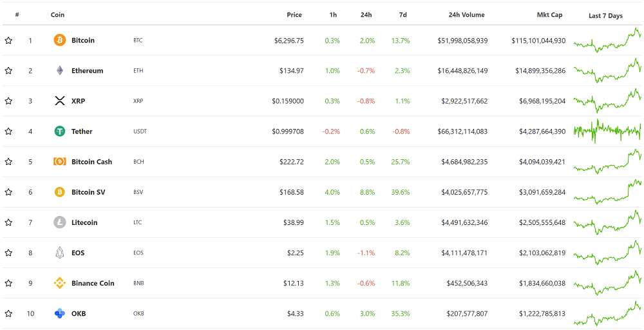Screen dimensions: 644x330
Task: Click the OKB logo icon
Action: click(x=59, y=313)
